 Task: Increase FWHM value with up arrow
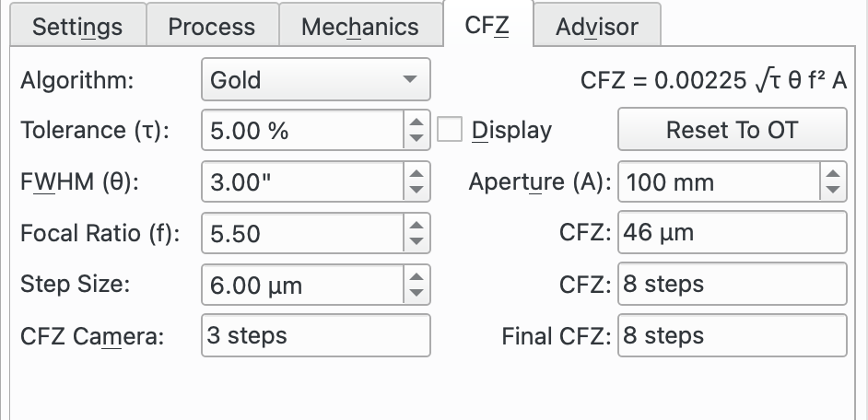point(417,173)
